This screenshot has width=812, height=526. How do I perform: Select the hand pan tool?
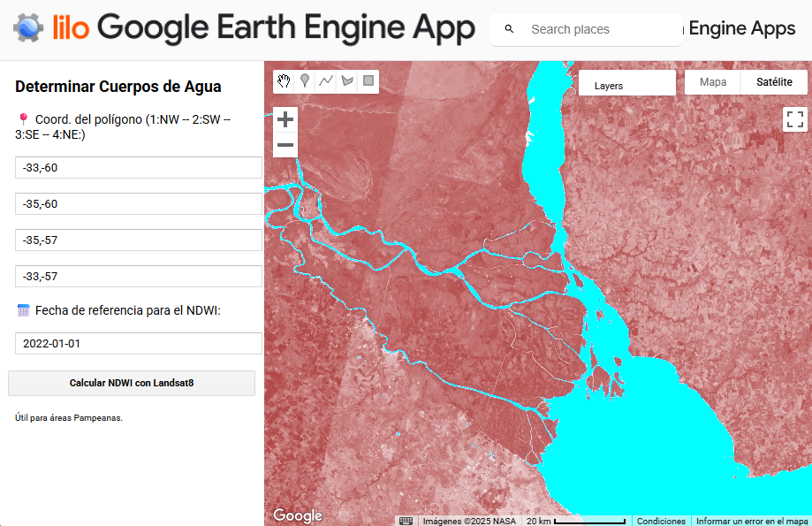(284, 81)
